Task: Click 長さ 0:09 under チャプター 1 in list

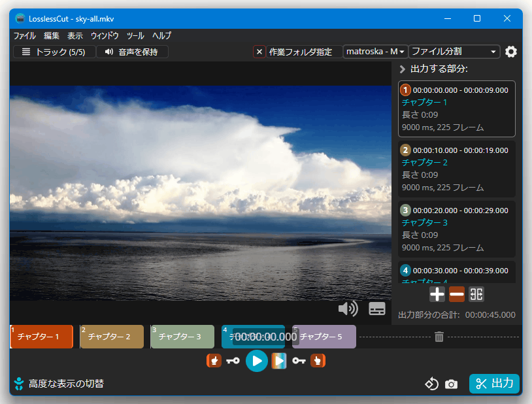Action: (x=420, y=115)
